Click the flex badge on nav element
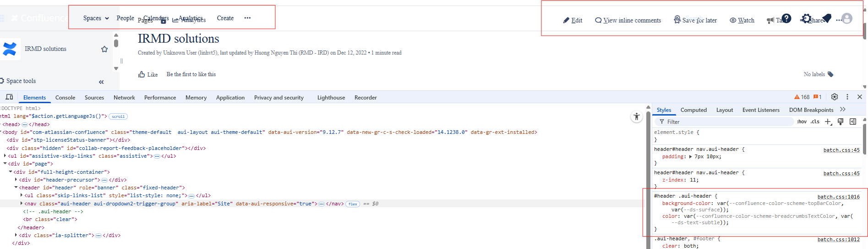The height and width of the screenshot is (249, 868). pos(353,204)
